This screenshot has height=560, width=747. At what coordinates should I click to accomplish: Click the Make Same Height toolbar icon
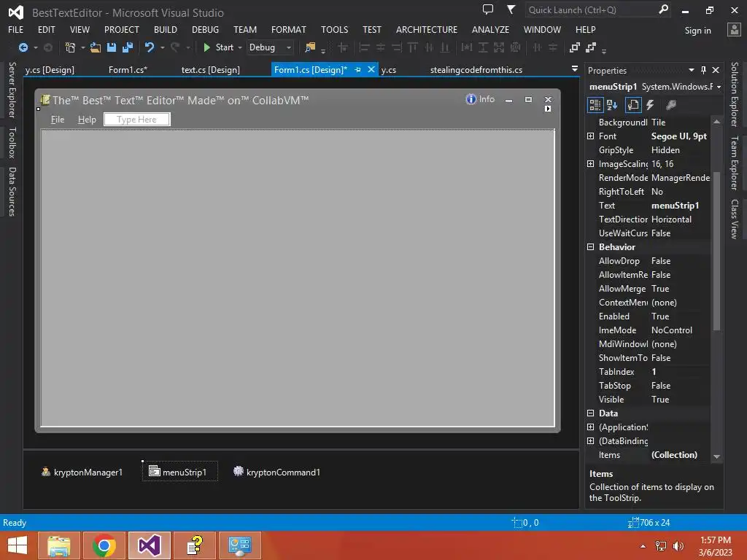point(483,47)
